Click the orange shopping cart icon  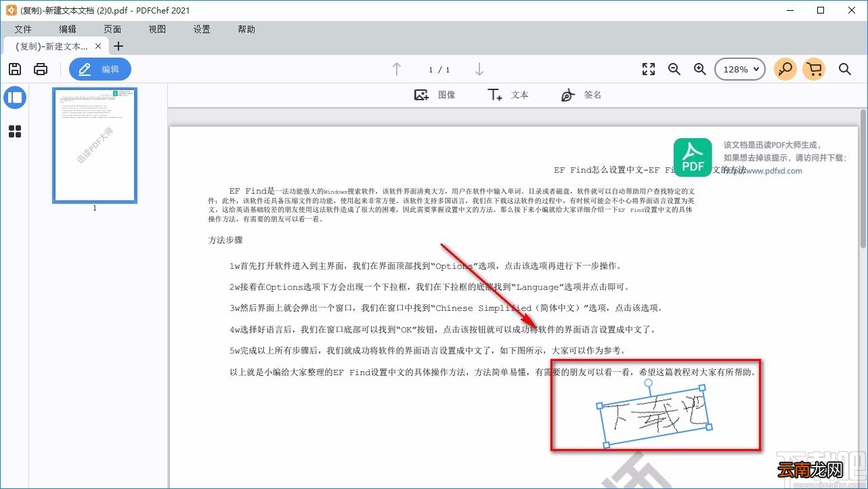[x=814, y=69]
